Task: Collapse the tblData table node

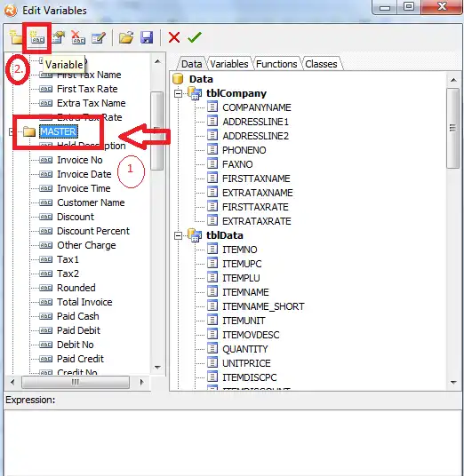Action: click(x=179, y=235)
